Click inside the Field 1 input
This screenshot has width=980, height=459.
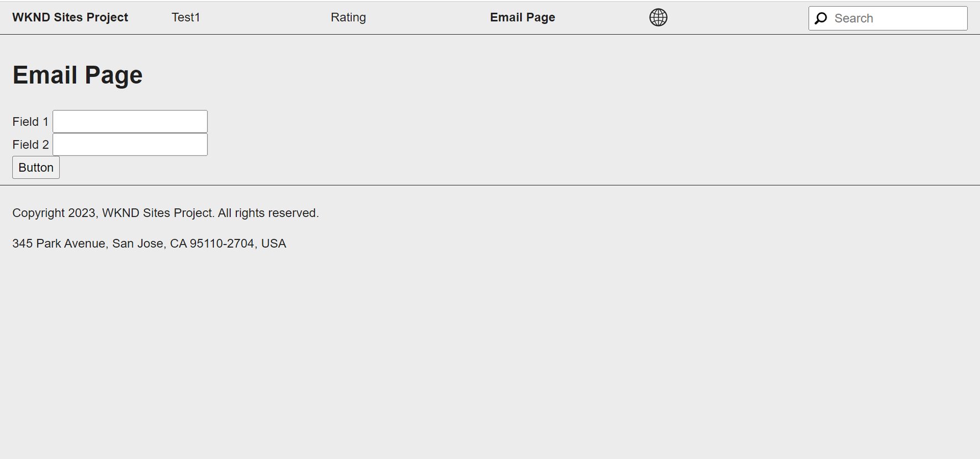pyautogui.click(x=130, y=121)
